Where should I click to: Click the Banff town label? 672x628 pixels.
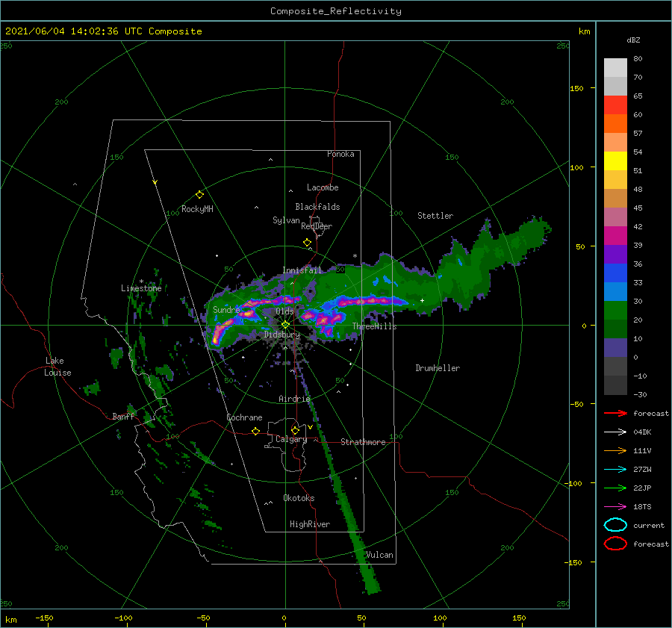(123, 416)
